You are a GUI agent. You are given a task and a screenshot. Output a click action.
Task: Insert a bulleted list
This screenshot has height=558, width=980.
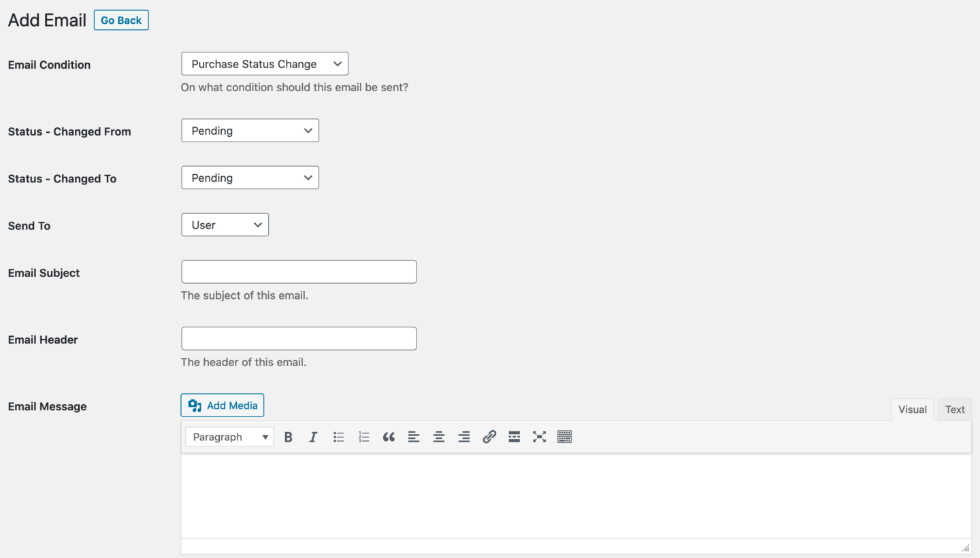pyautogui.click(x=338, y=436)
